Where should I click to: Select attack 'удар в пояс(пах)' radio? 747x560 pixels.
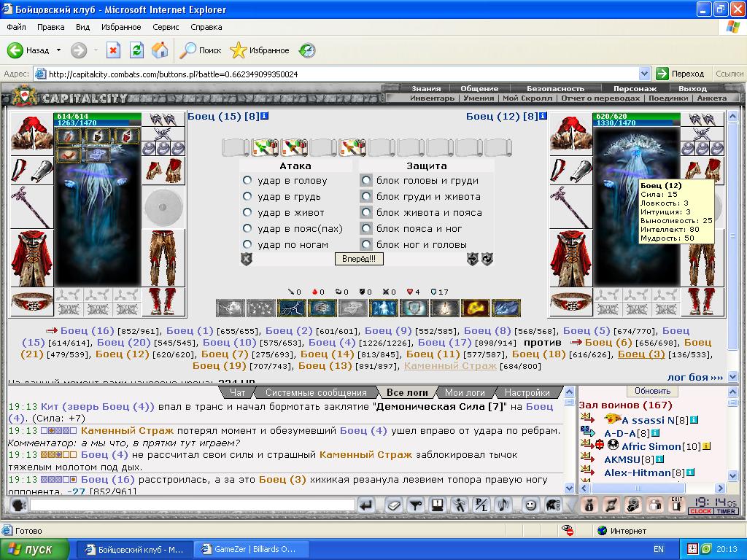(x=247, y=228)
